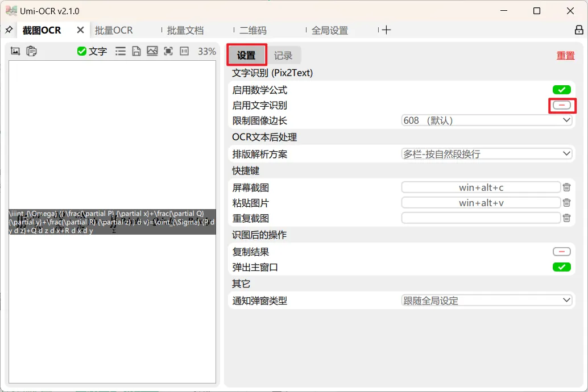588x392 pixels.
Task: Click the save floppy disk icon
Action: 136,51
